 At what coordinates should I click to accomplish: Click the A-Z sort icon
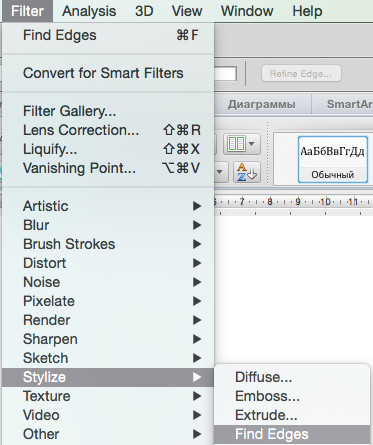(x=246, y=172)
